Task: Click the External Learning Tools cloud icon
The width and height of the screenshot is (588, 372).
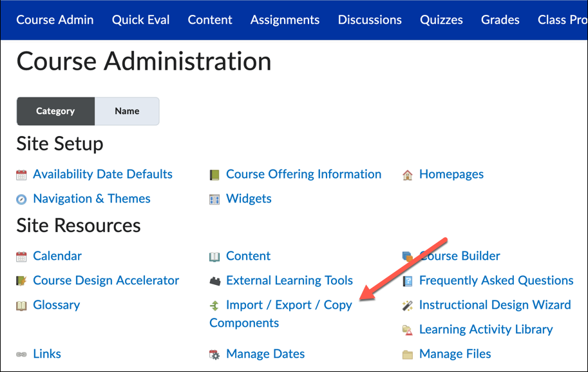Action: coord(215,280)
